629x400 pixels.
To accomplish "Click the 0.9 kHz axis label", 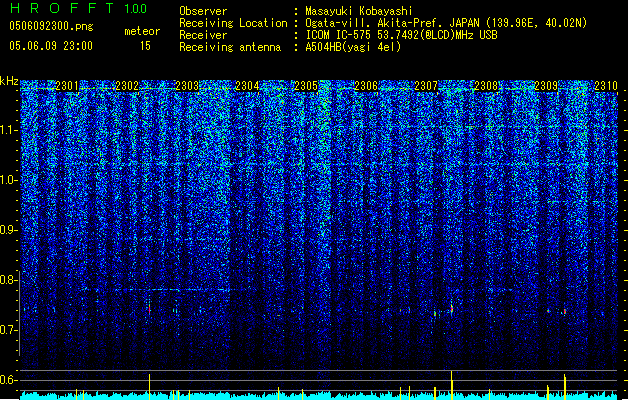I will [9, 230].
